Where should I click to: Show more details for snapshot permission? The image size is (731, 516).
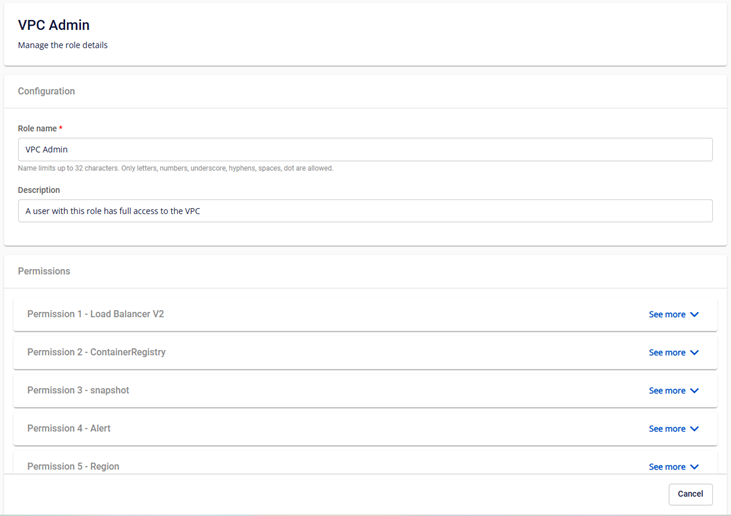point(667,390)
